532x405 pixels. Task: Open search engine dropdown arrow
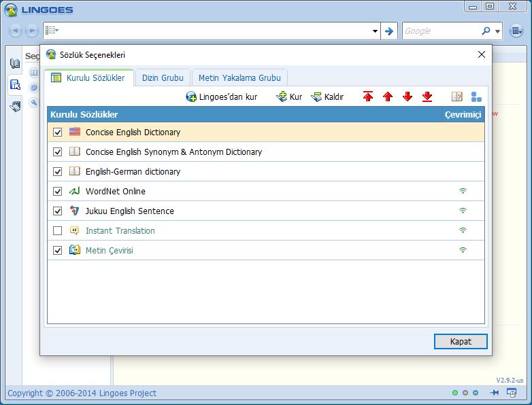click(497, 31)
